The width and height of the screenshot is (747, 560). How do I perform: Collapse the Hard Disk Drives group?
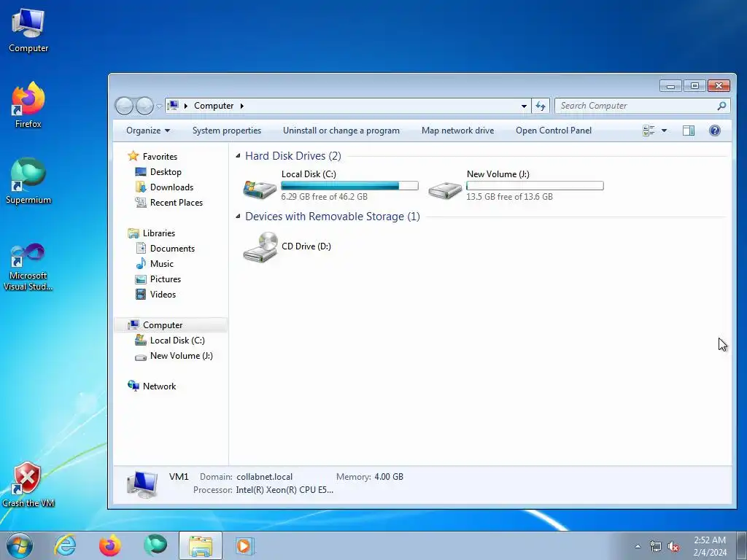click(238, 156)
